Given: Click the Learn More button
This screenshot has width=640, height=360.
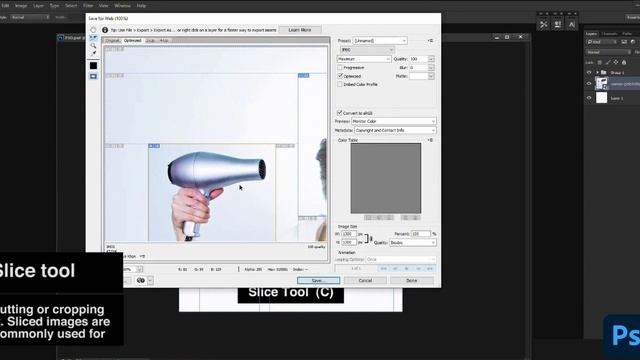Looking at the screenshot, I should coord(300,30).
